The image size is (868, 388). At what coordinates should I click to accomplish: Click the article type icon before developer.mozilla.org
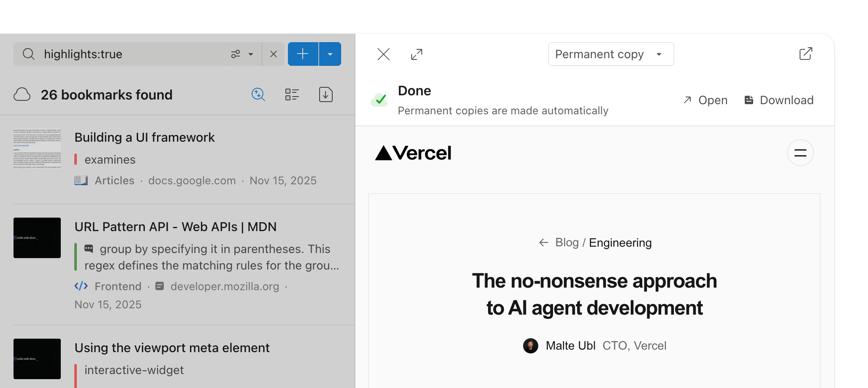(x=160, y=286)
